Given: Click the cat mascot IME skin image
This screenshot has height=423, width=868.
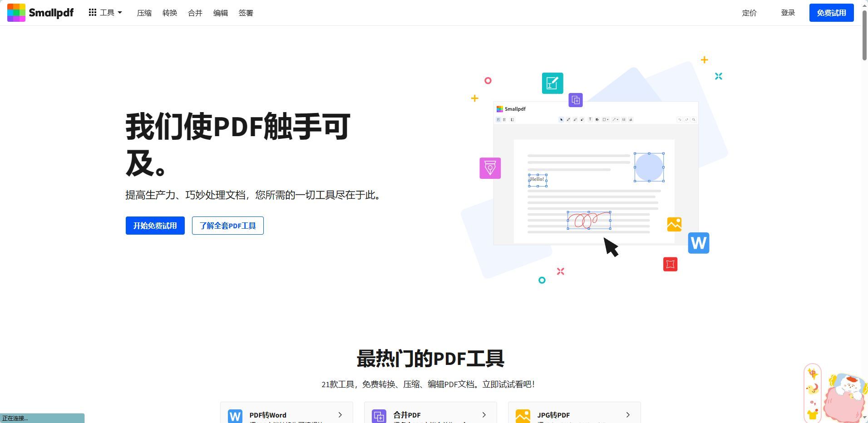Looking at the screenshot, I should pyautogui.click(x=846, y=398).
